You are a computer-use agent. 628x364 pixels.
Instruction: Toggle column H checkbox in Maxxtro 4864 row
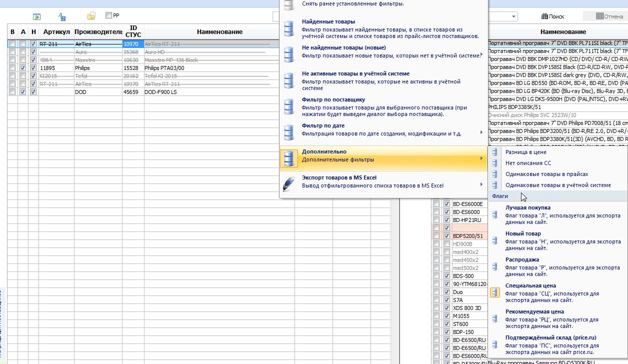coord(33,60)
